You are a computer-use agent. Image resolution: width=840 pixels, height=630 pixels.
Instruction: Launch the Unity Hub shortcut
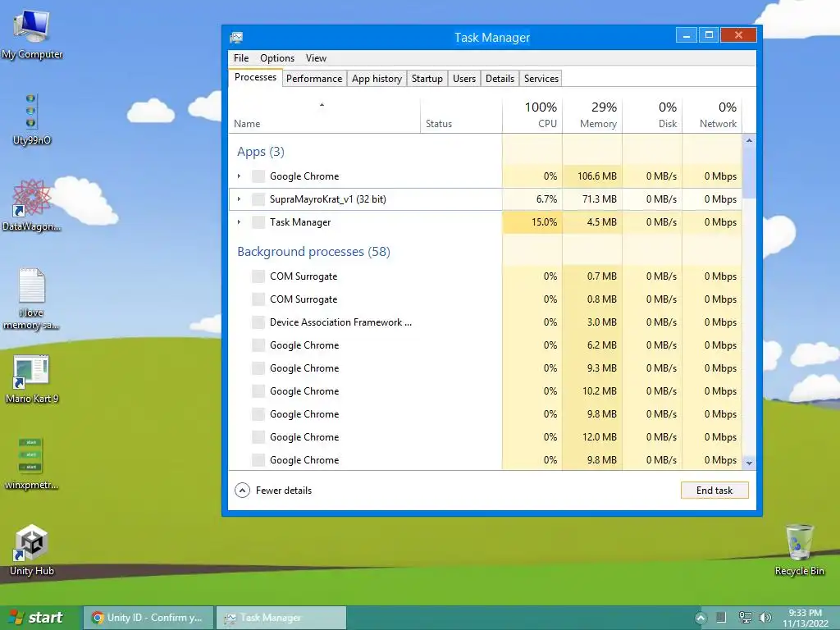pos(32,550)
